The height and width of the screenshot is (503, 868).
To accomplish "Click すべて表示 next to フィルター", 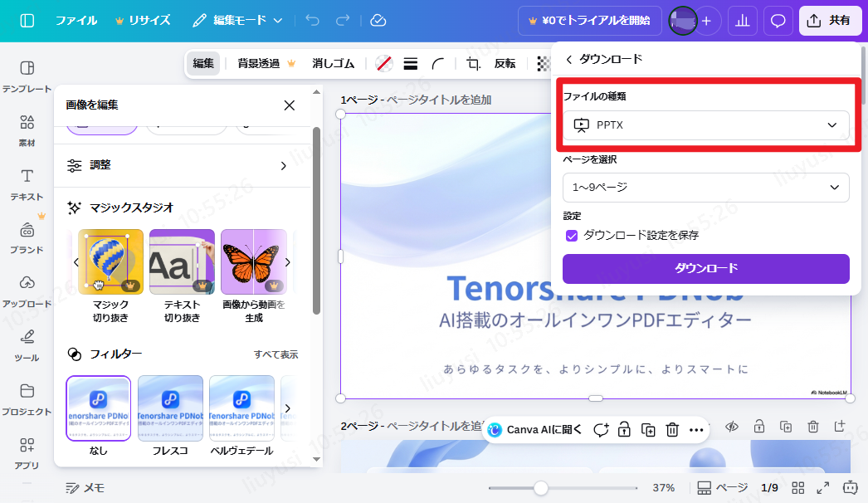I will tap(278, 354).
